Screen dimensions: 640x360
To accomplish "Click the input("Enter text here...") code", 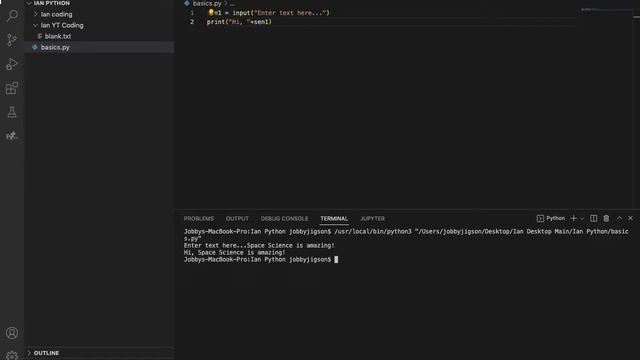I will (x=281, y=13).
